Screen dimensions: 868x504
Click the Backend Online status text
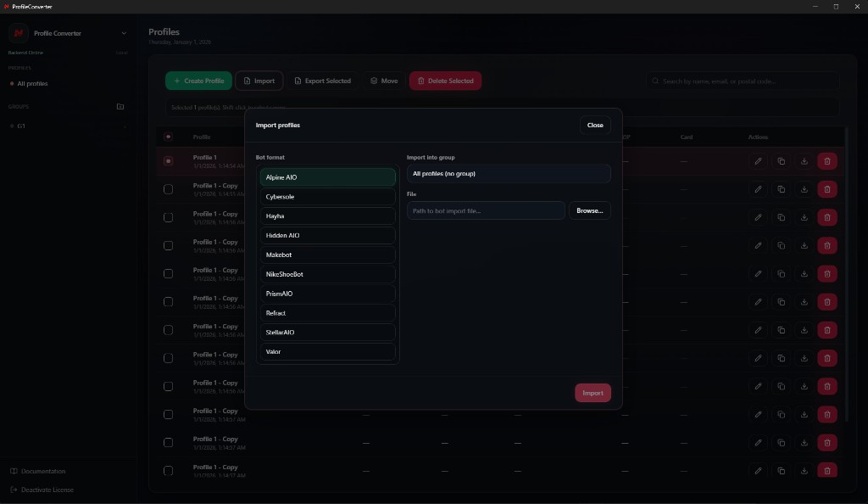(25, 53)
